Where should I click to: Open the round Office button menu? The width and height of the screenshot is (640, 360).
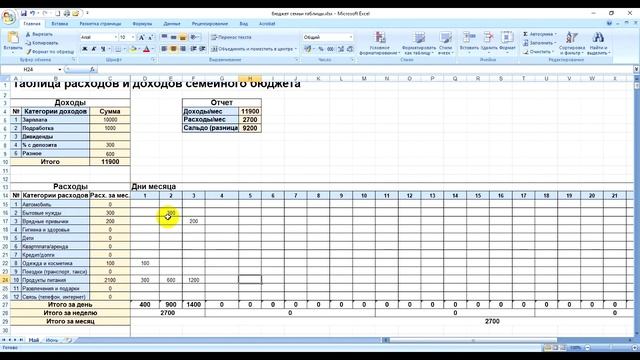pyautogui.click(x=8, y=17)
